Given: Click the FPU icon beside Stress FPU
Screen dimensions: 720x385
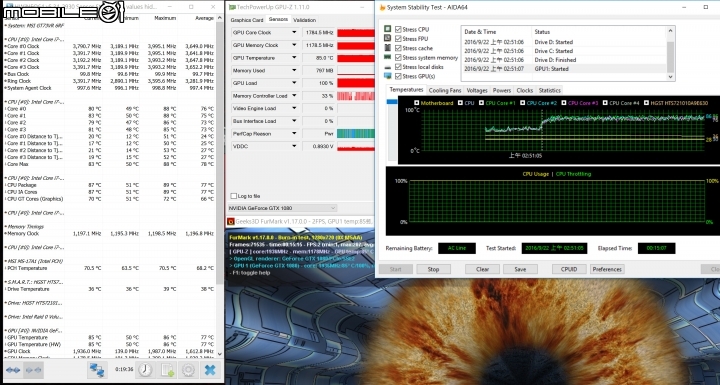Looking at the screenshot, I should point(388,38).
